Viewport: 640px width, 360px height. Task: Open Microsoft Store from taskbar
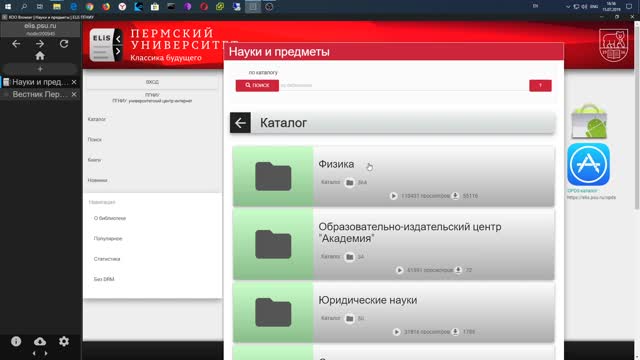155,7
